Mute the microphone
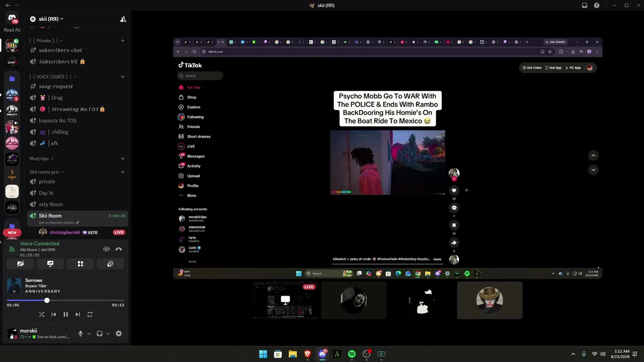Screen dimensions: 644x362 pos(80,334)
